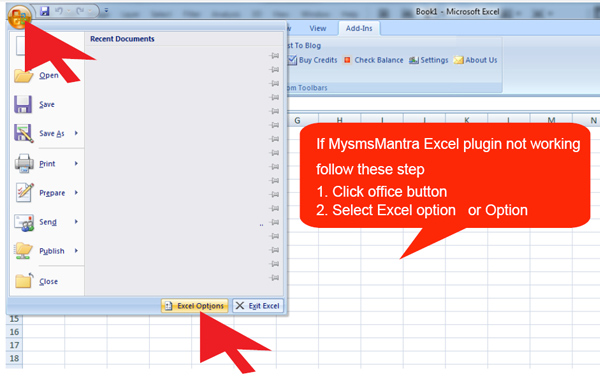600x386 pixels.
Task: Click the Book1 - Microsoft Excel title
Action: 457,12
